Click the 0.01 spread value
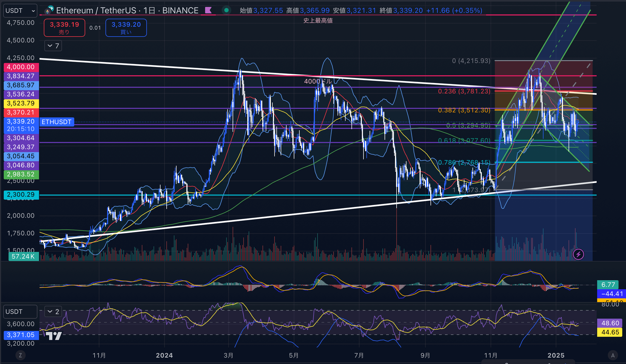 click(95, 28)
